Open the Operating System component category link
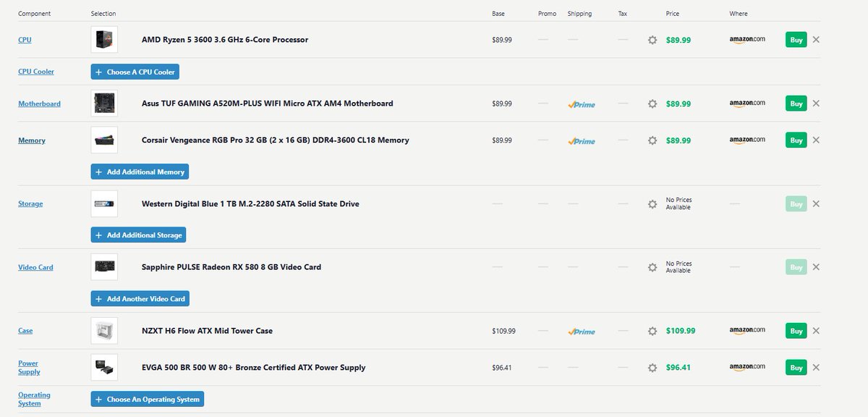Viewport: 868px width, 417px height. pos(34,399)
